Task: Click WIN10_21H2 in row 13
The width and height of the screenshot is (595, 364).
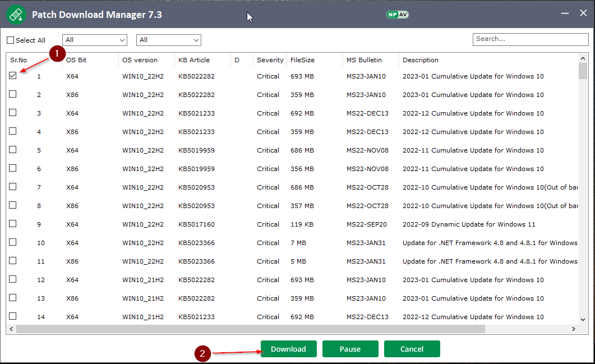Action: point(143,298)
